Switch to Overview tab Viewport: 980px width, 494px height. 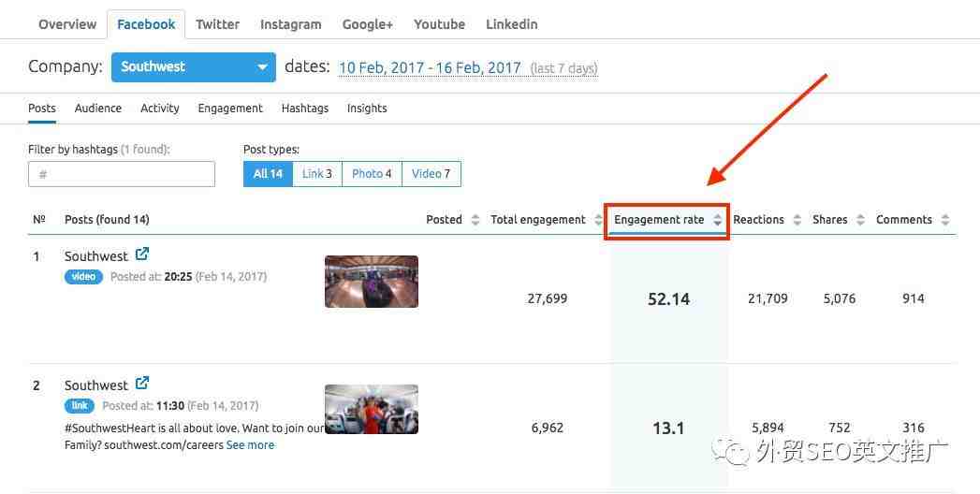tap(67, 24)
